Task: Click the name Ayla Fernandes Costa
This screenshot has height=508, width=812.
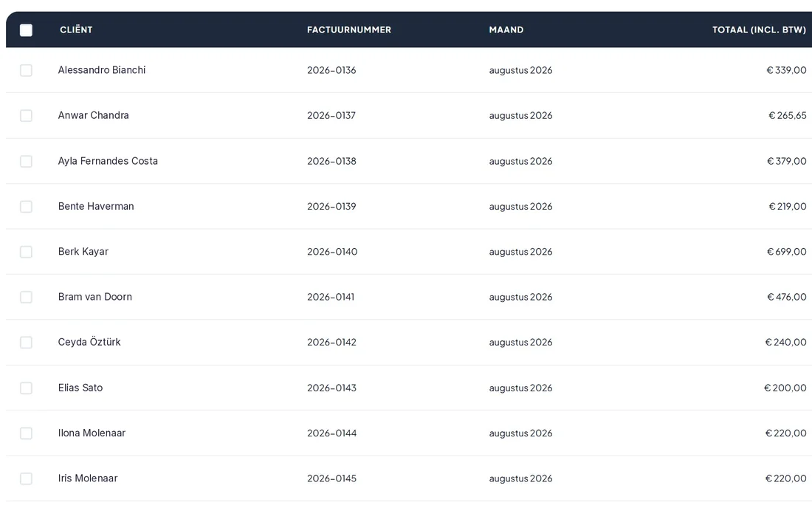Action: click(108, 161)
